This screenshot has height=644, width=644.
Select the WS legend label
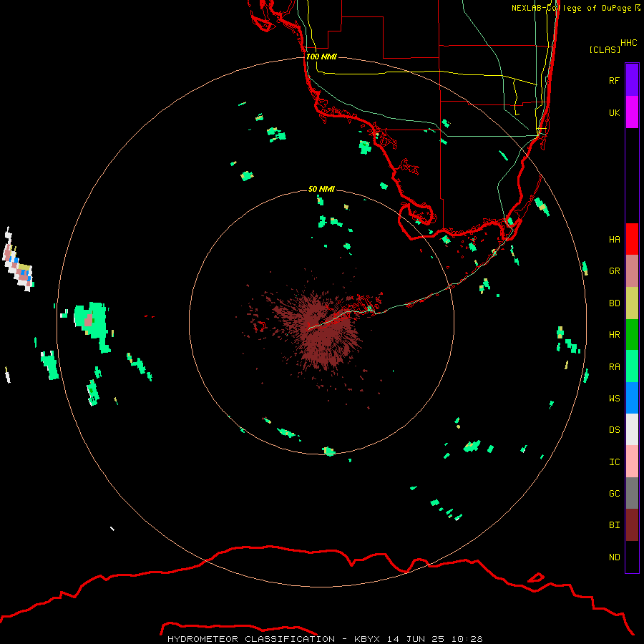click(614, 398)
